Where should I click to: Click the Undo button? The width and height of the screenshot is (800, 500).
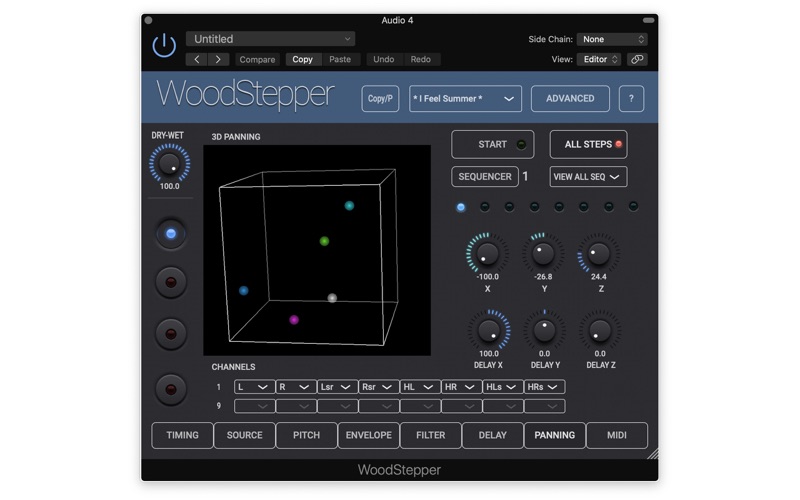click(x=384, y=59)
